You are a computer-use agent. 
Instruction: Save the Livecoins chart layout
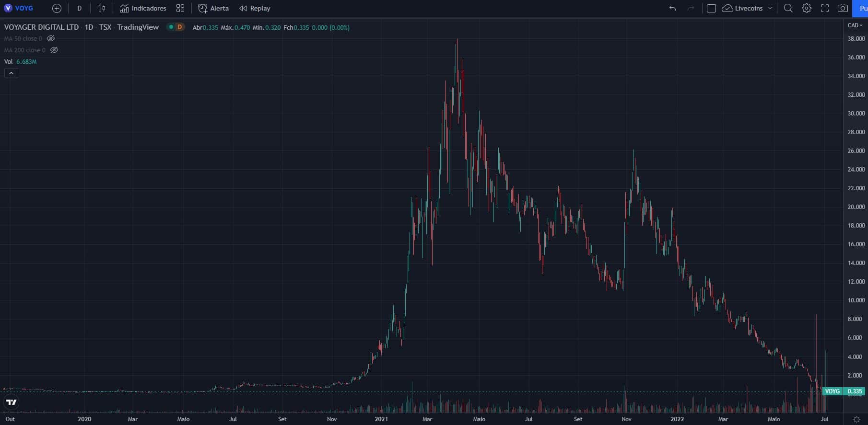[x=742, y=8]
